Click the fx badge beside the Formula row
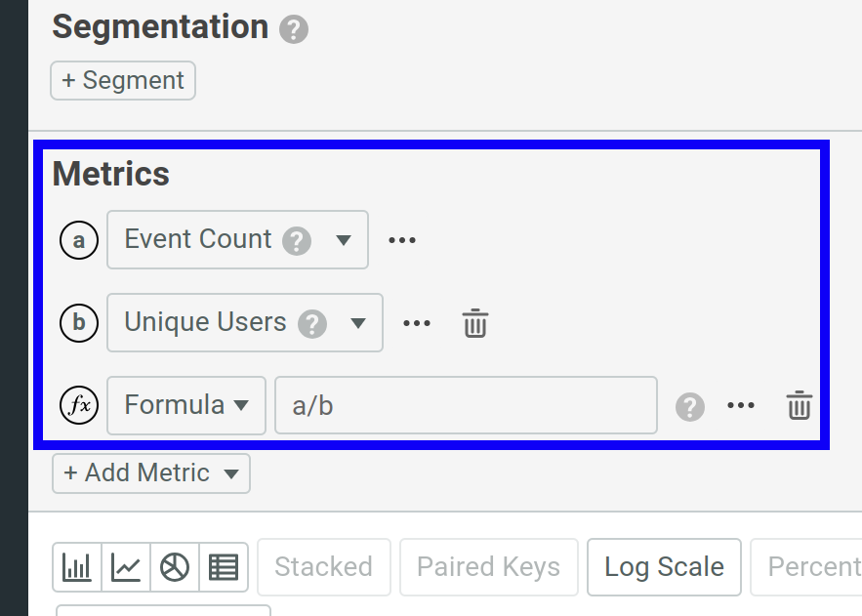 click(79, 405)
